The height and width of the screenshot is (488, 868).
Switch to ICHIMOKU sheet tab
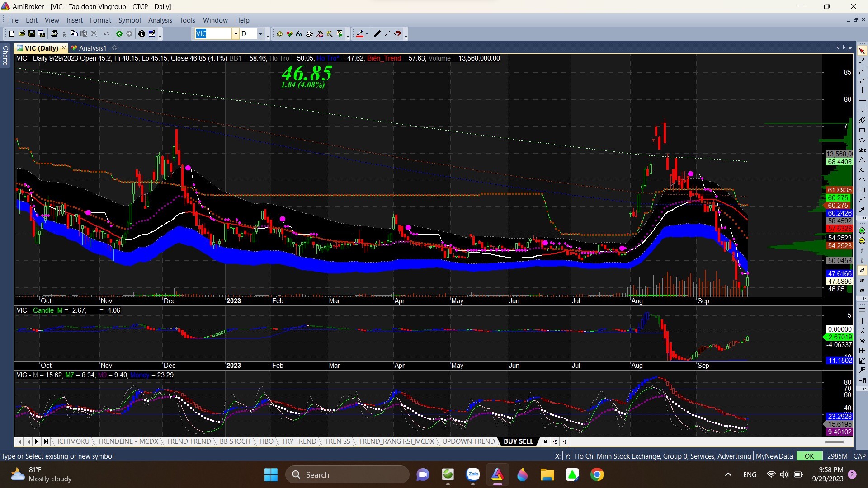[73, 441]
